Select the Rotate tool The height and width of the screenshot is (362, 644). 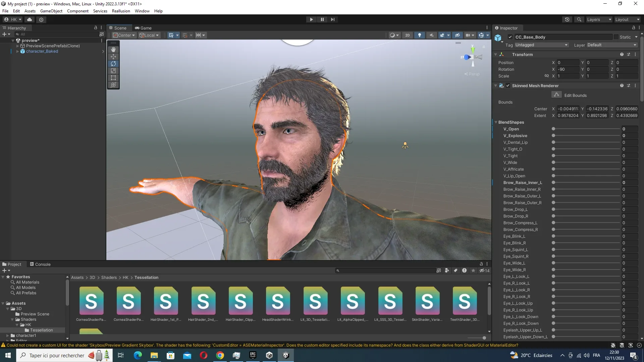click(x=113, y=64)
